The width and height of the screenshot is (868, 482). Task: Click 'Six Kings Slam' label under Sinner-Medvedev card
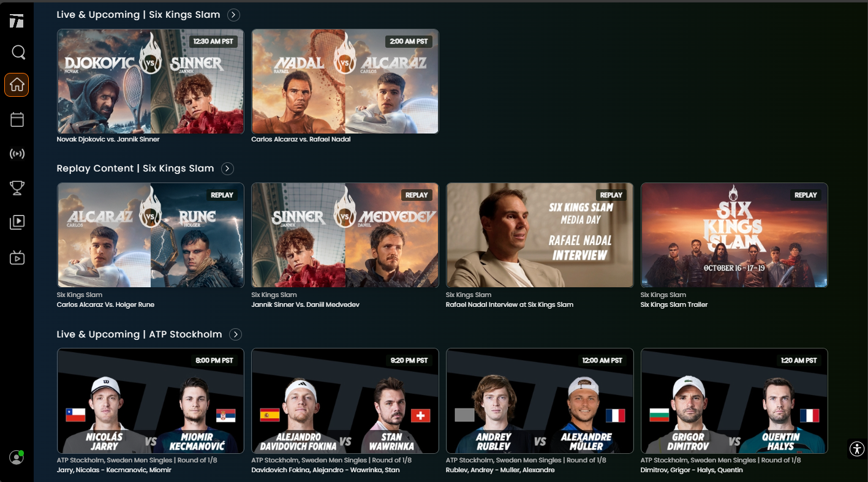click(x=274, y=295)
